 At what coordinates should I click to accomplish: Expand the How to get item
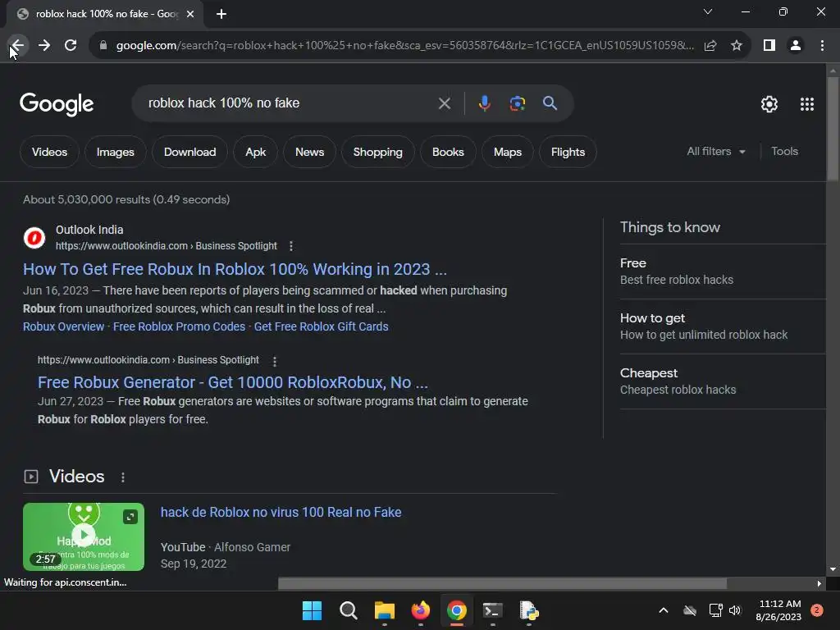(x=723, y=326)
